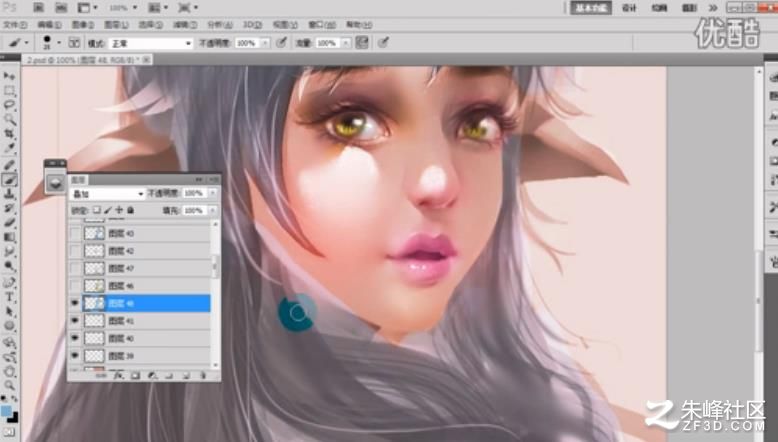Select the Move tool
This screenshot has width=778, height=442.
click(9, 75)
